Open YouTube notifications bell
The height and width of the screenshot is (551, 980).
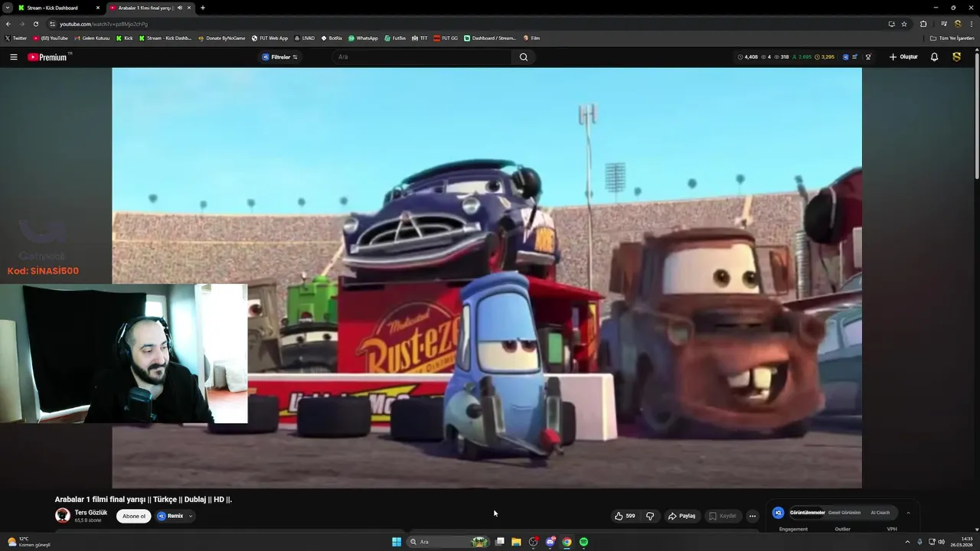coord(934,57)
